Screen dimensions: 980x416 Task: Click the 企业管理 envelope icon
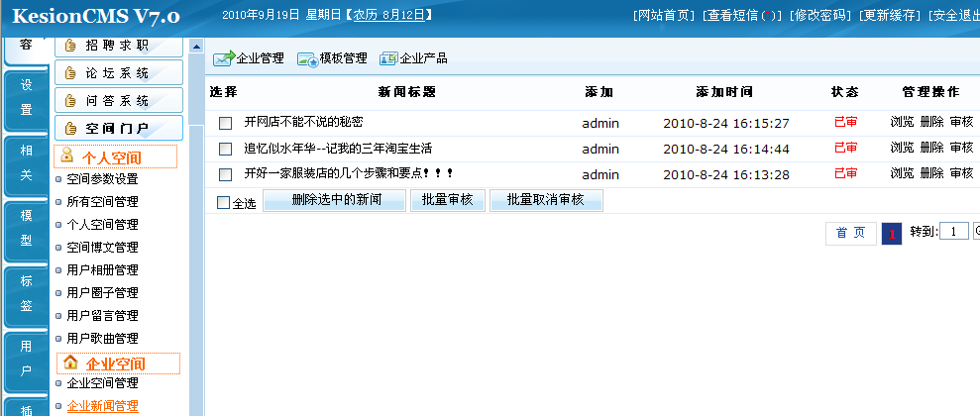pyautogui.click(x=224, y=58)
